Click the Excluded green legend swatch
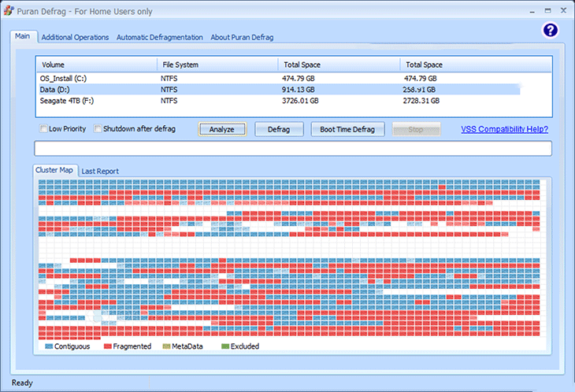 point(225,346)
